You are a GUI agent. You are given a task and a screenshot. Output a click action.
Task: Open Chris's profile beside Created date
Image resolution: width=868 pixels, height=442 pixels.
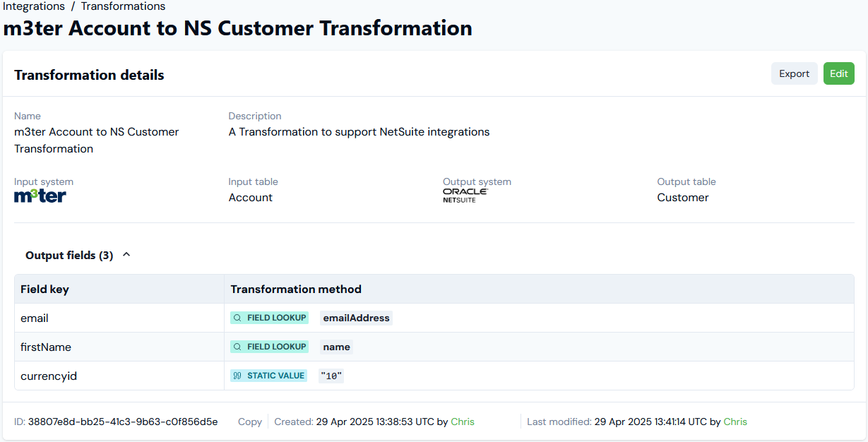(463, 422)
